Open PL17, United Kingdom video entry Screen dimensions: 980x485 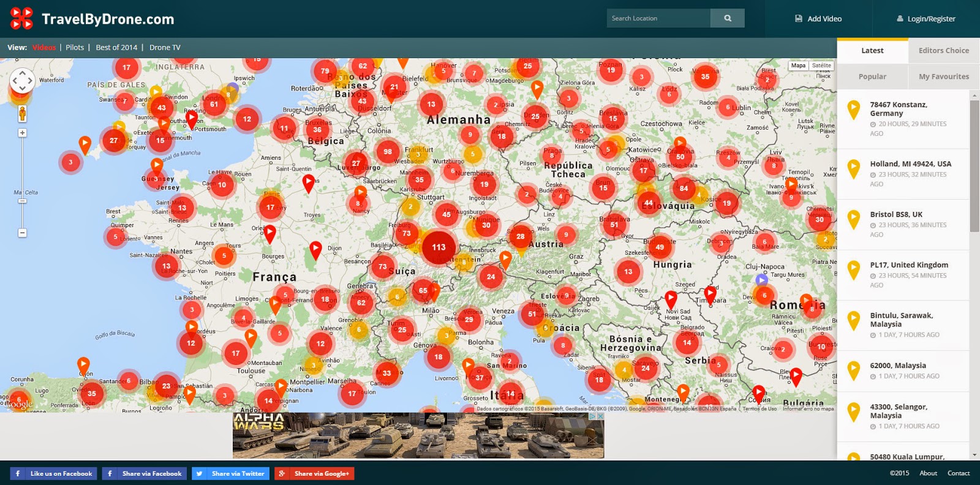click(x=903, y=275)
